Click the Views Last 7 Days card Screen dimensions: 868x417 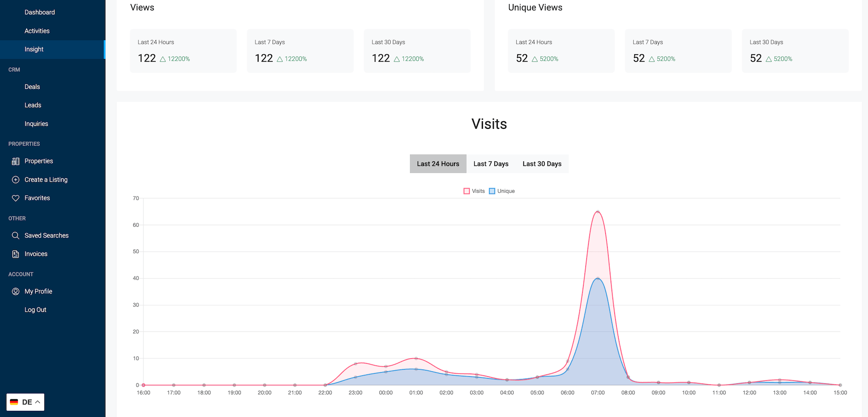pyautogui.click(x=300, y=51)
